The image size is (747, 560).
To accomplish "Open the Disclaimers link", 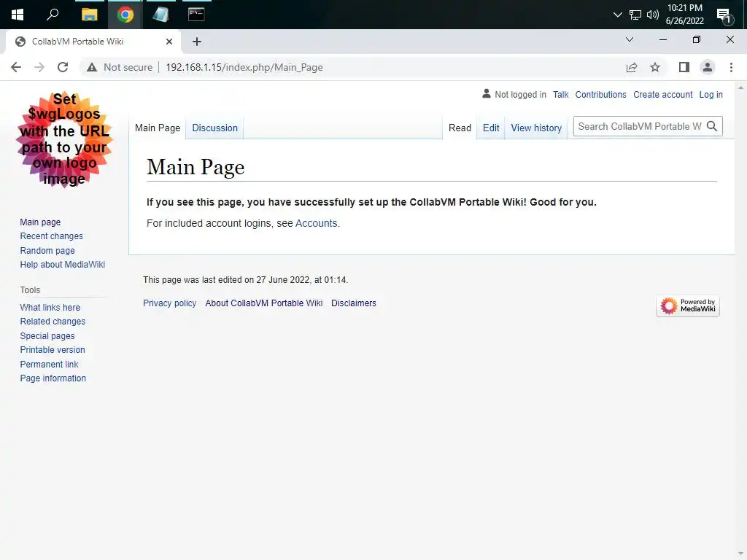I will tap(354, 303).
